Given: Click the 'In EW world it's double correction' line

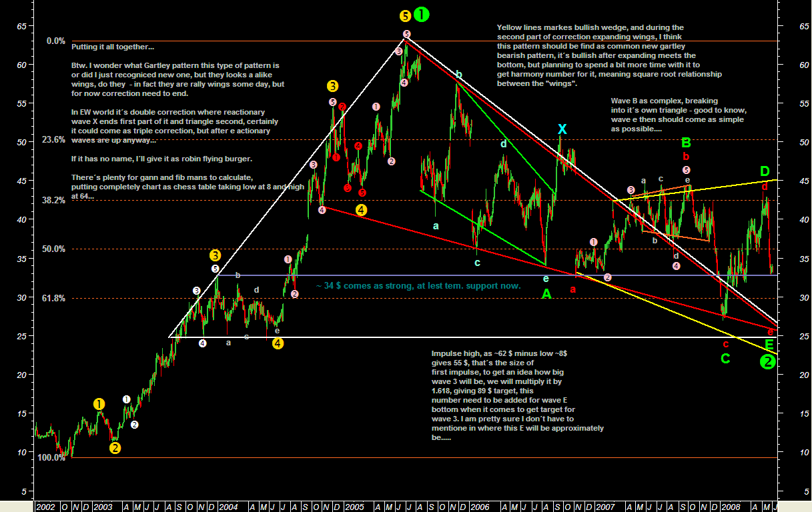Looking at the screenshot, I should pos(167,113).
